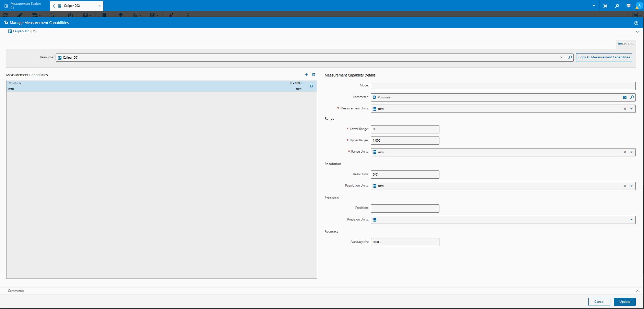Click the eye view icon in toolbar
The image size is (644, 309).
pos(635,15)
